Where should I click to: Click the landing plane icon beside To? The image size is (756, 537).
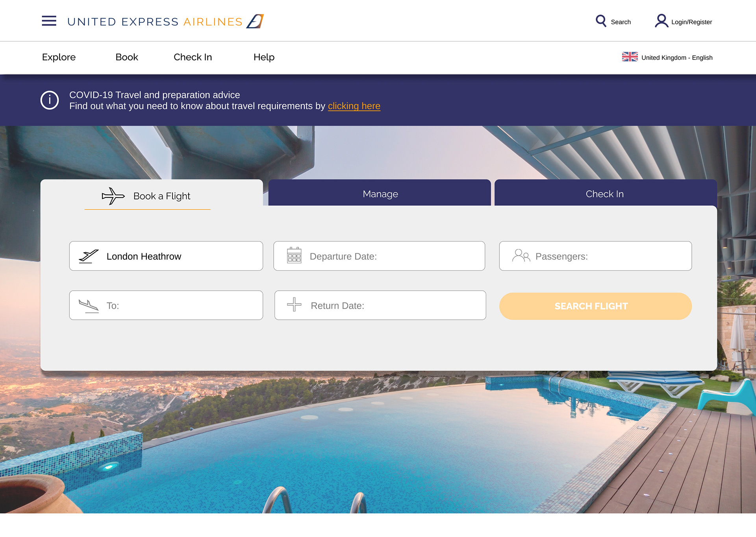pos(89,306)
